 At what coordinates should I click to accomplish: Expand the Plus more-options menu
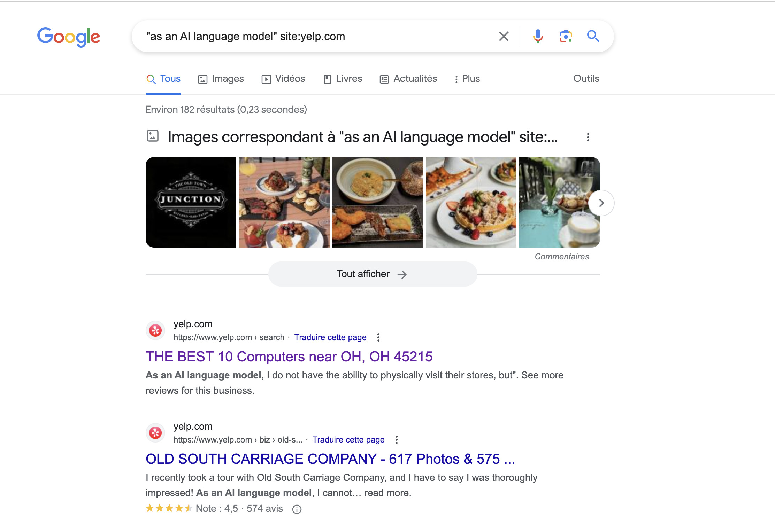pyautogui.click(x=467, y=79)
